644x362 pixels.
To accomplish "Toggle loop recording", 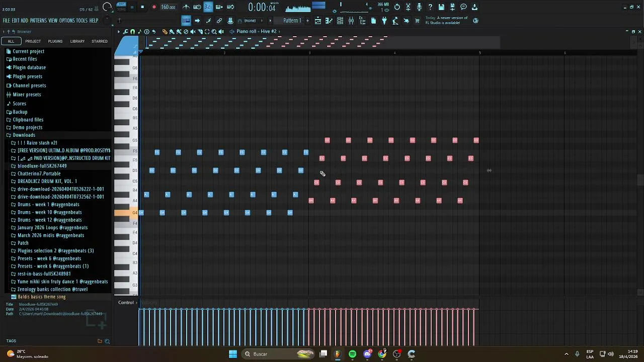I will (230, 7).
